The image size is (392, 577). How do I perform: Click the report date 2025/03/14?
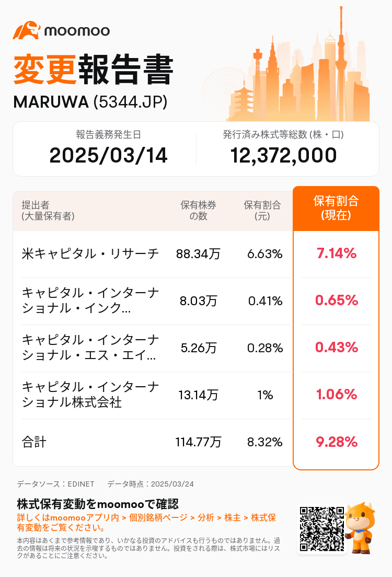pos(108,155)
